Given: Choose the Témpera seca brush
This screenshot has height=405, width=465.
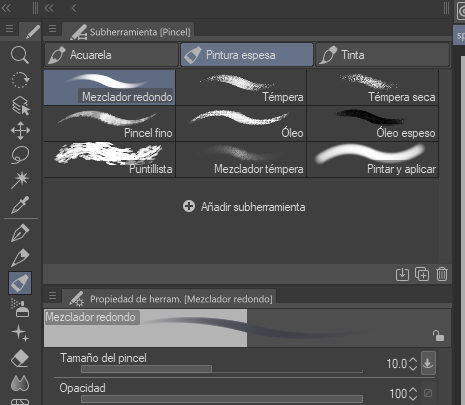Looking at the screenshot, I should [373, 87].
